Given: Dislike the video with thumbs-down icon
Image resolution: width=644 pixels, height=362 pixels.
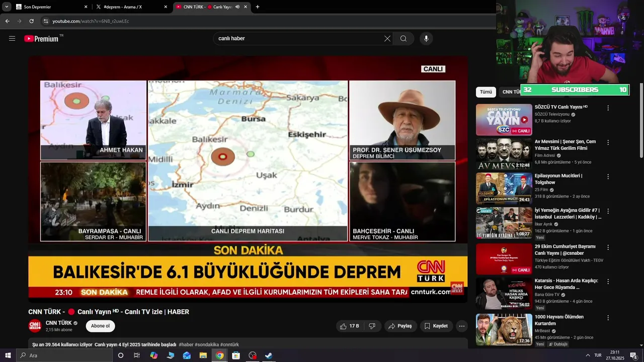Looking at the screenshot, I should [x=372, y=326].
